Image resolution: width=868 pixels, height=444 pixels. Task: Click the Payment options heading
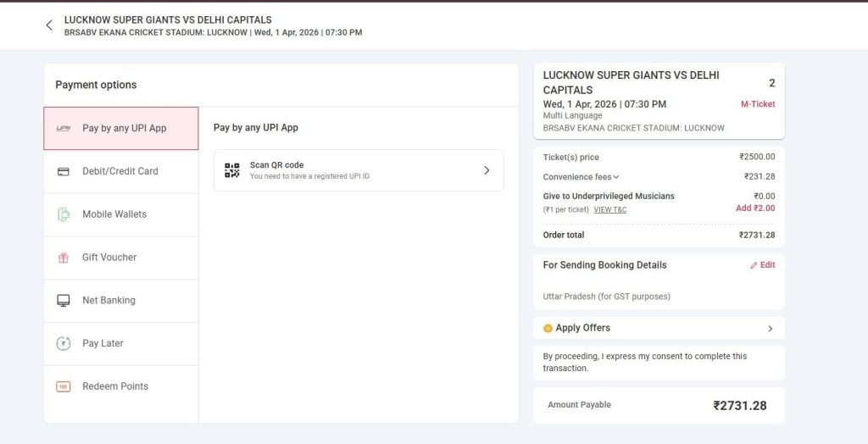pos(96,85)
